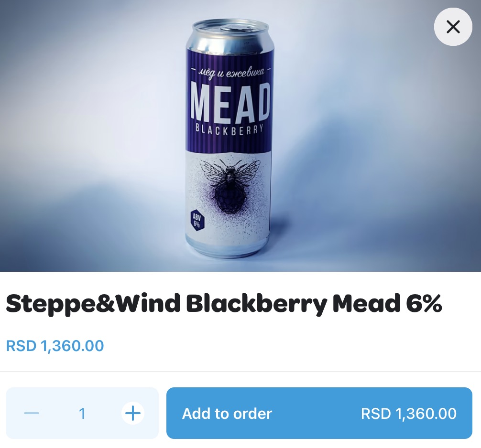Increase quantity with the plus icon
Image resolution: width=481 pixels, height=448 pixels.
pos(132,413)
